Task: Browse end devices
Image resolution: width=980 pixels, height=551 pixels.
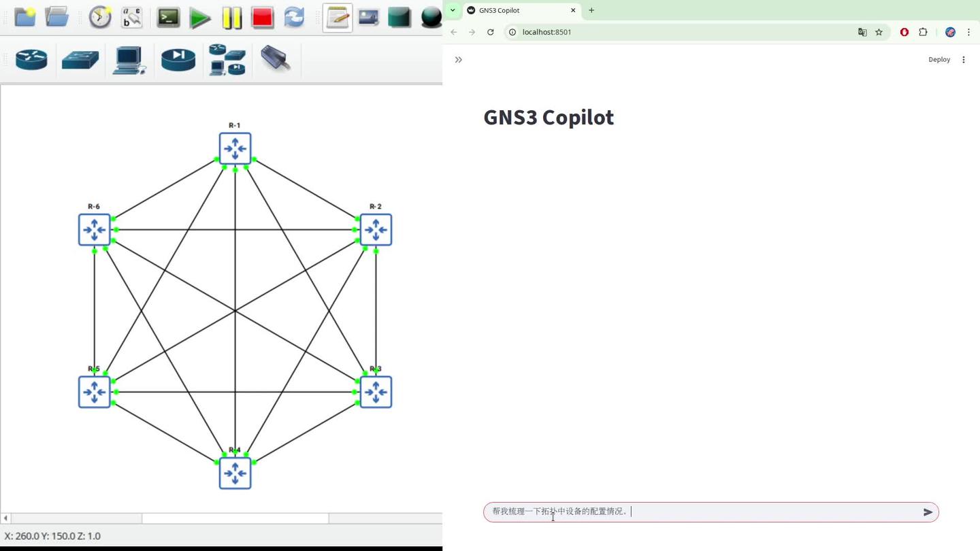Action: point(129,60)
